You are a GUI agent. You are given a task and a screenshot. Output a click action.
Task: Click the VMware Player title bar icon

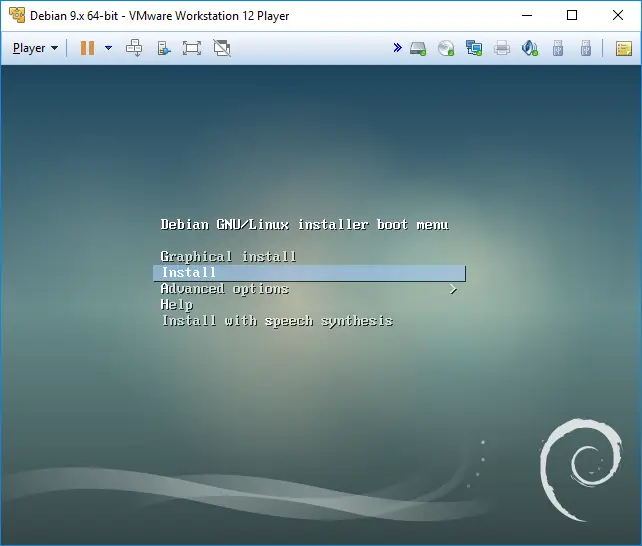[17, 16]
